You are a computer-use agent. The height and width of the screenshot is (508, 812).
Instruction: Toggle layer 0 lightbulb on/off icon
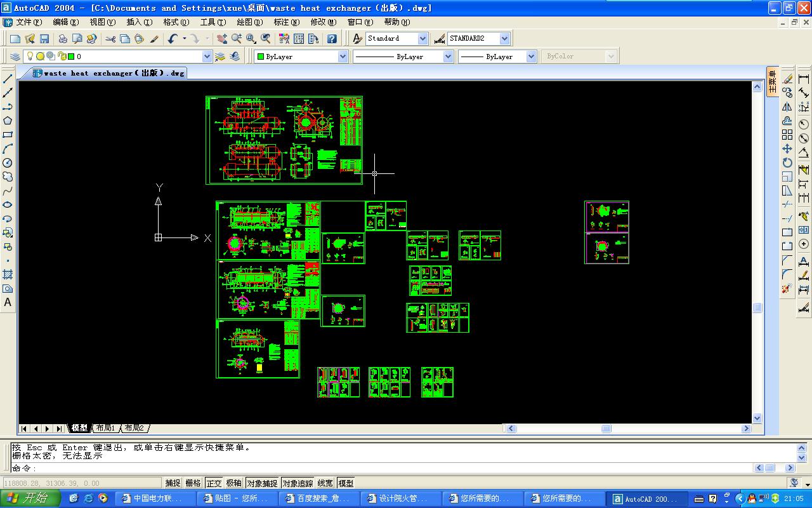pyautogui.click(x=29, y=57)
